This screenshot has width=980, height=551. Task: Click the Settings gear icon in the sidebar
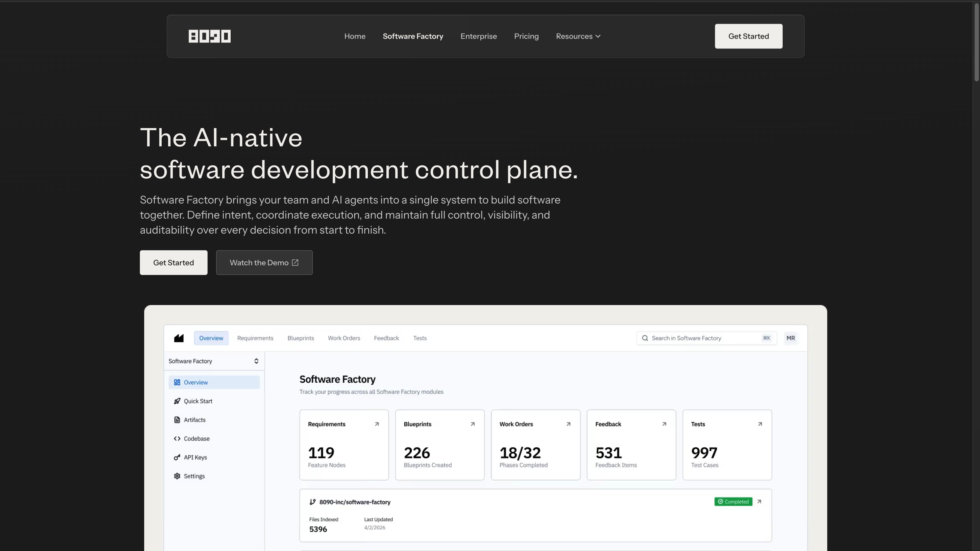coord(177,476)
